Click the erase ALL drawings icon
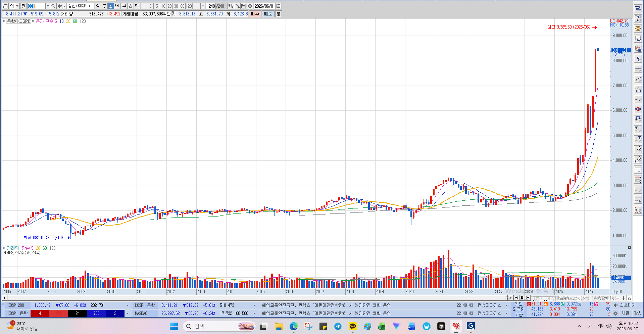 coord(638,159)
